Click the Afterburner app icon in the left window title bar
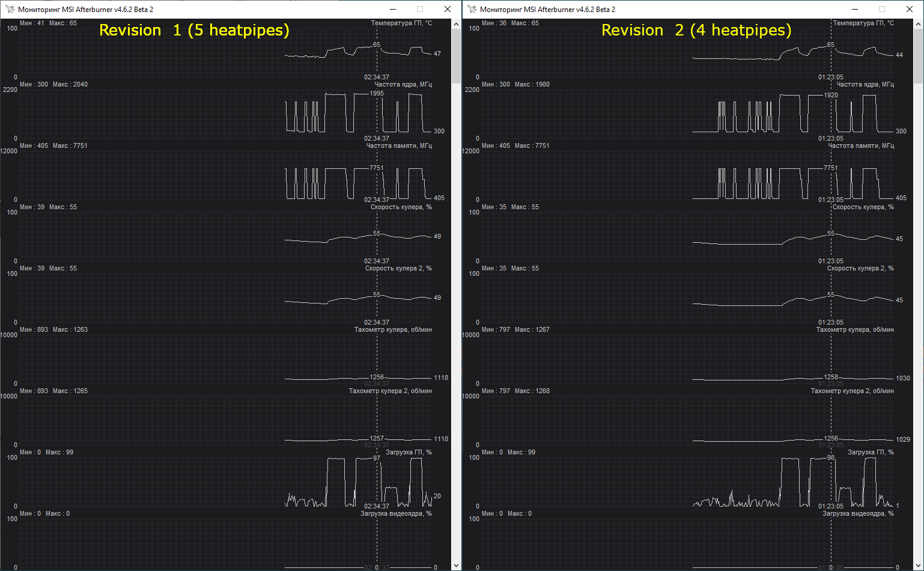924x571 pixels. pos(10,9)
